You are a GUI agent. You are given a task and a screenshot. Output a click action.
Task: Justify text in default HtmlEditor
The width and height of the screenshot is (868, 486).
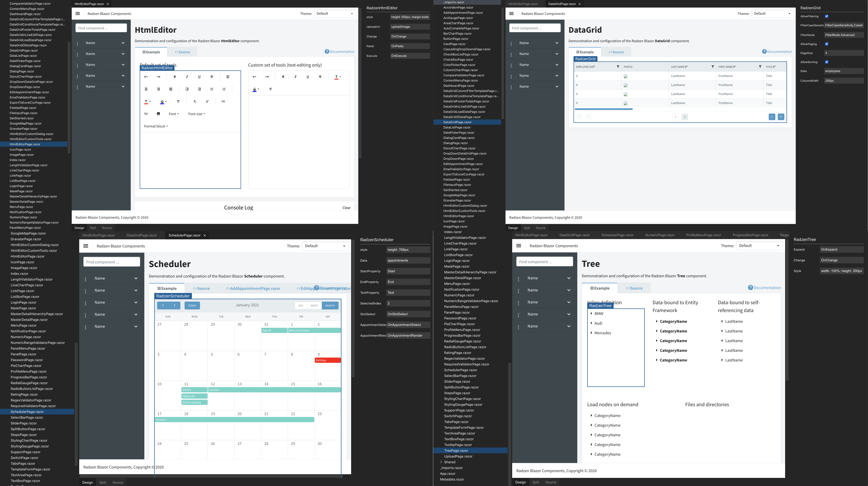pyautogui.click(x=170, y=89)
